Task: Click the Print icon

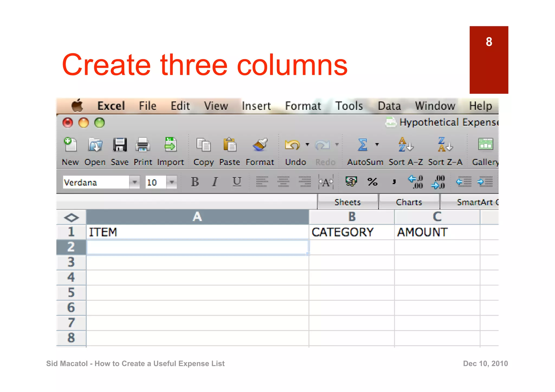Action: tap(143, 145)
